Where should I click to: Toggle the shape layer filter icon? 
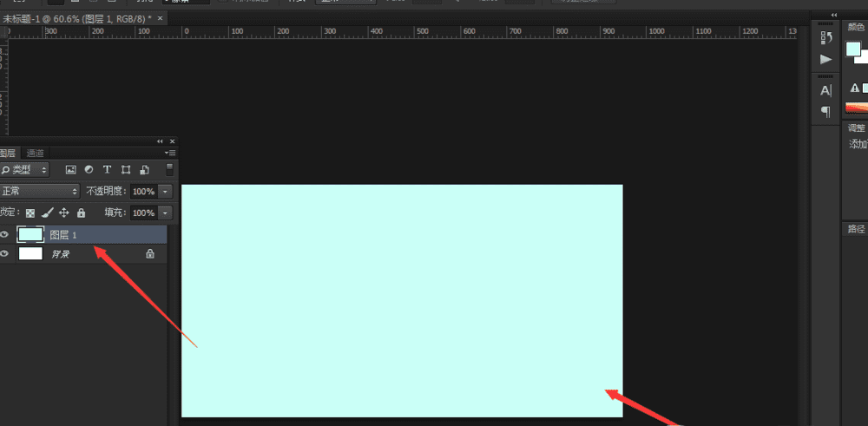click(126, 169)
